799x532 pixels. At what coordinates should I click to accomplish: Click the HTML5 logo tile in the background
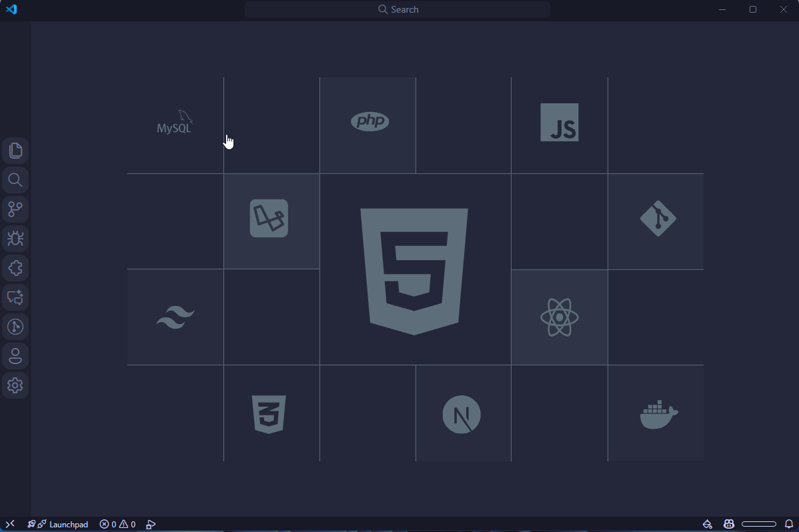point(414,269)
